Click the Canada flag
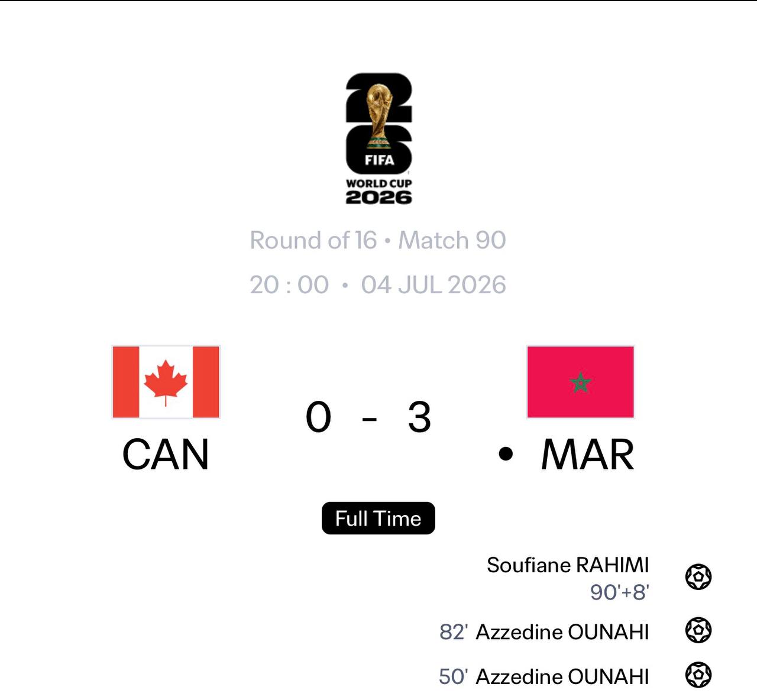The width and height of the screenshot is (757, 700). [x=166, y=382]
